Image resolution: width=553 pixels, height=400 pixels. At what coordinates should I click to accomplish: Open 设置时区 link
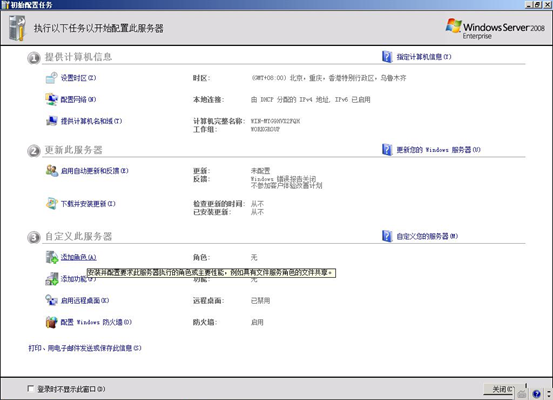78,78
